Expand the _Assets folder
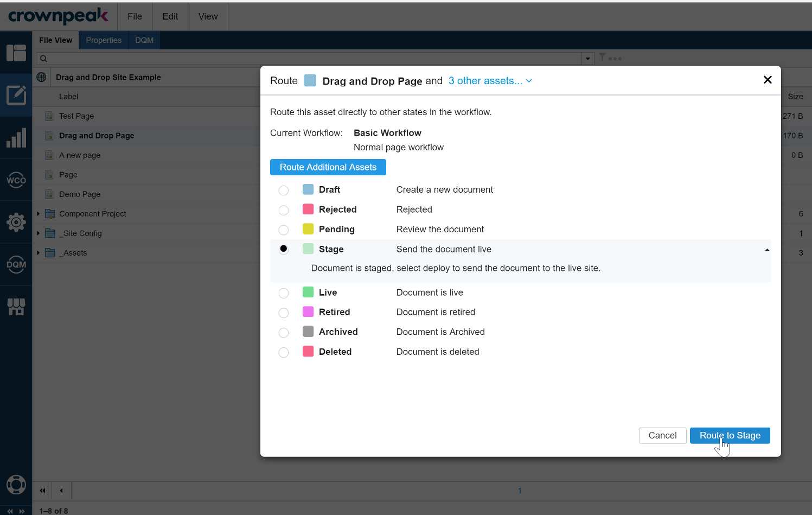 (x=39, y=253)
